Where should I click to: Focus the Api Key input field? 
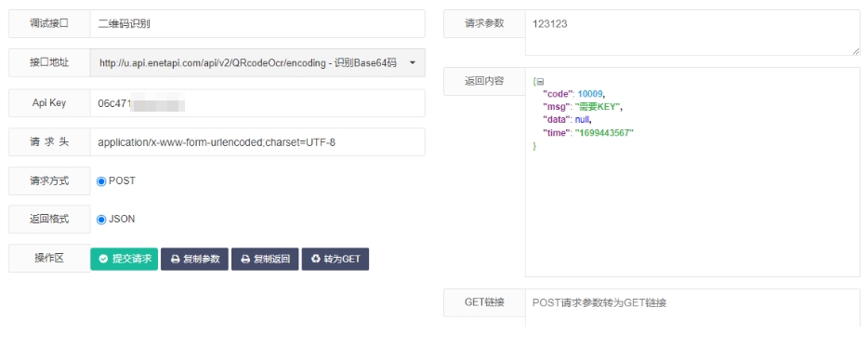point(257,103)
